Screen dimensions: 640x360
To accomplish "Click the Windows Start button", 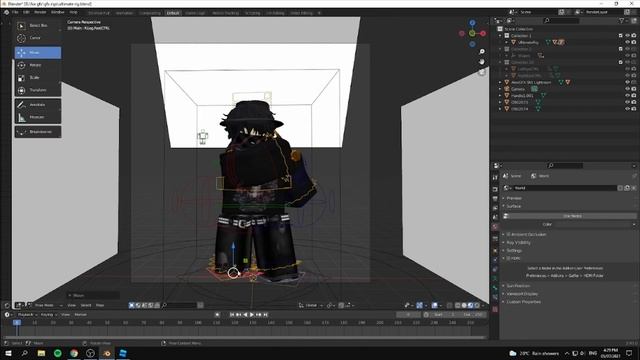I will [x=8, y=353].
